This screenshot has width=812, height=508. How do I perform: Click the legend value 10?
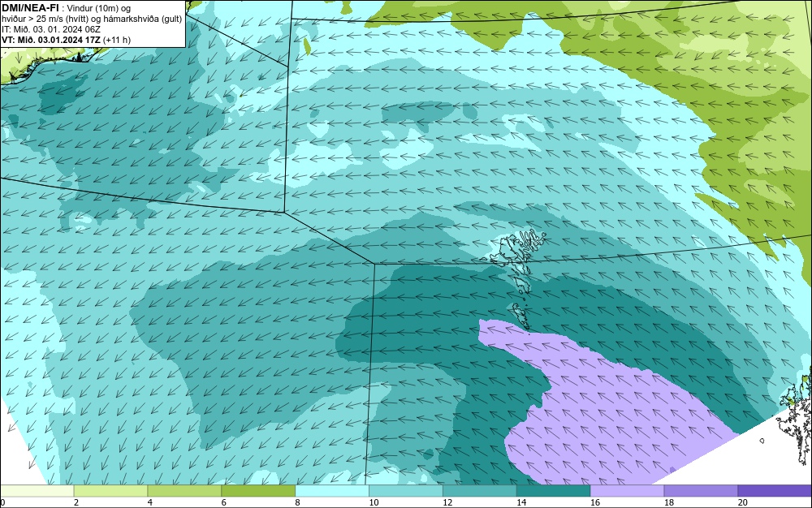374,502
